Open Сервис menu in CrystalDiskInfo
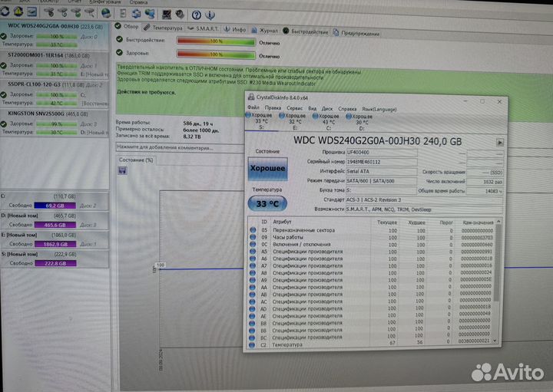 coord(294,108)
